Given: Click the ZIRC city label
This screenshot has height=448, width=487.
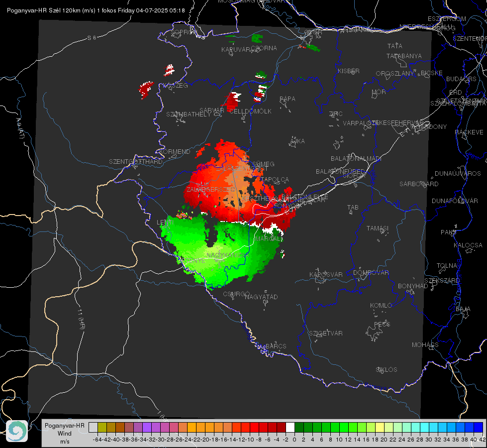Looking at the screenshot, I should click(x=336, y=114).
